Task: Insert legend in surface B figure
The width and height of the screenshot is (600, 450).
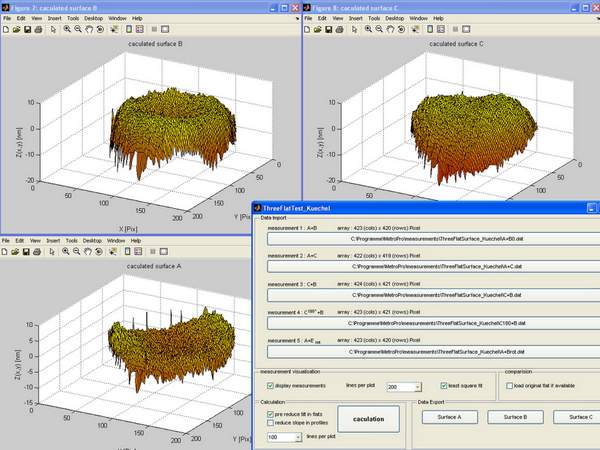Action: click(x=140, y=29)
